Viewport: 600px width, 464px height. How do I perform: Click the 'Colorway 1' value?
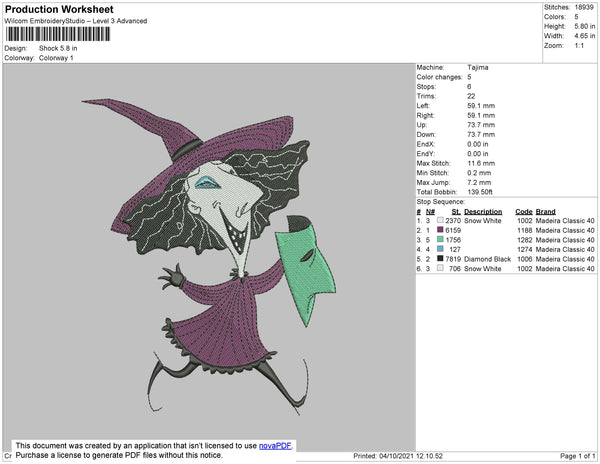56,58
